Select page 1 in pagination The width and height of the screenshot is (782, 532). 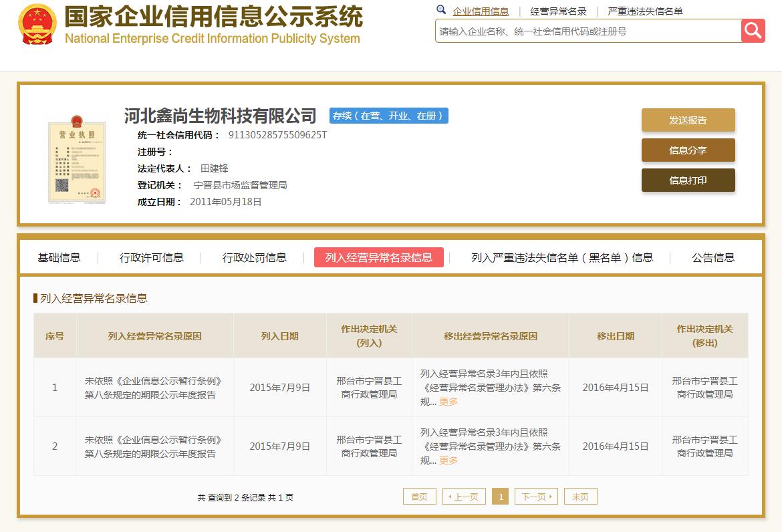(x=500, y=497)
